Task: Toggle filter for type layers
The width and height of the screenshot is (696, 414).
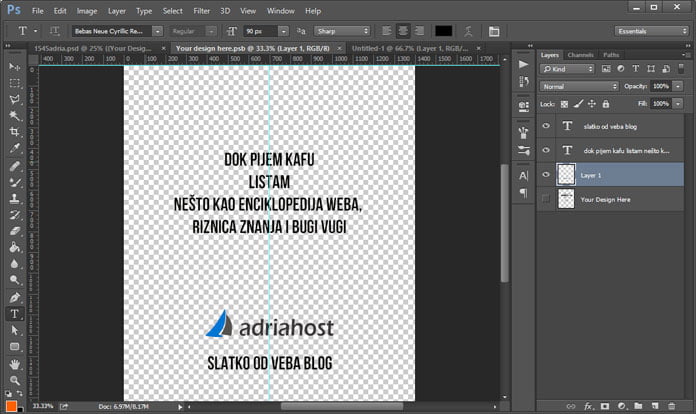Action: pyautogui.click(x=636, y=68)
